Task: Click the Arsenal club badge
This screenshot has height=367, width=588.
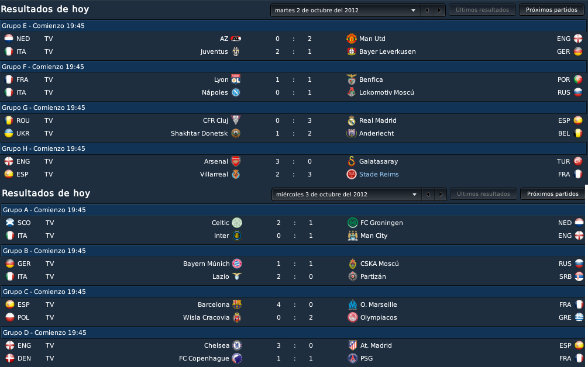Action: 236,161
